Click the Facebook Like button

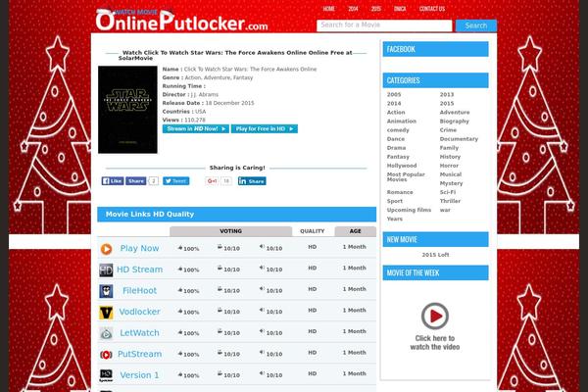(x=113, y=180)
